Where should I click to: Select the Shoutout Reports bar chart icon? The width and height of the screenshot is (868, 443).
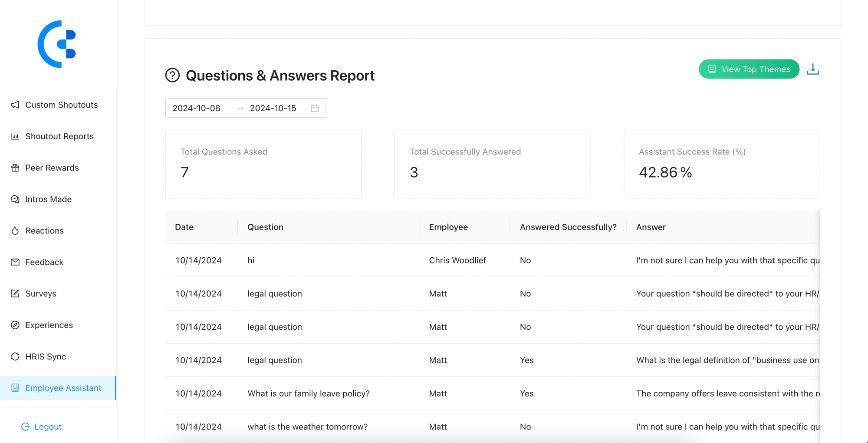pos(15,136)
